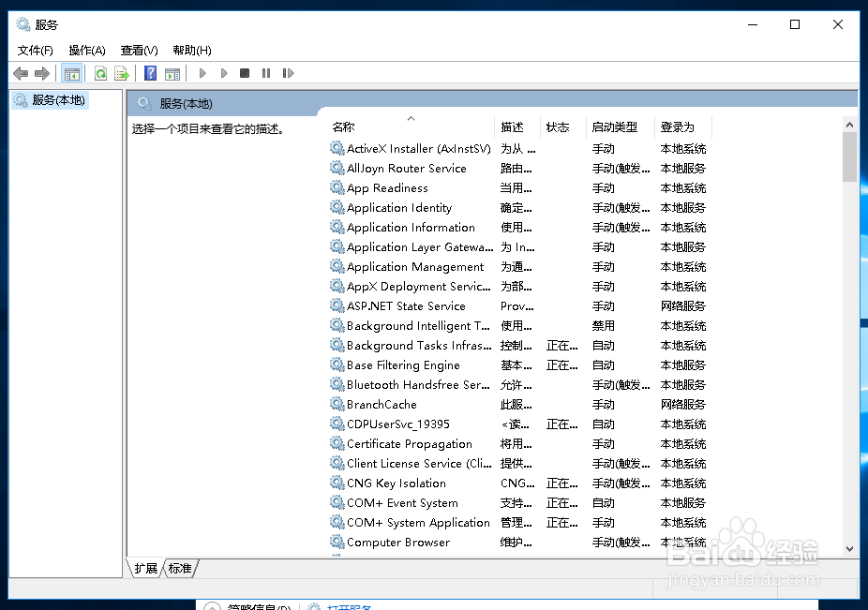Viewport: 868px width, 610px height.
Task: Sort by the 名称 column header
Action: tap(411, 127)
